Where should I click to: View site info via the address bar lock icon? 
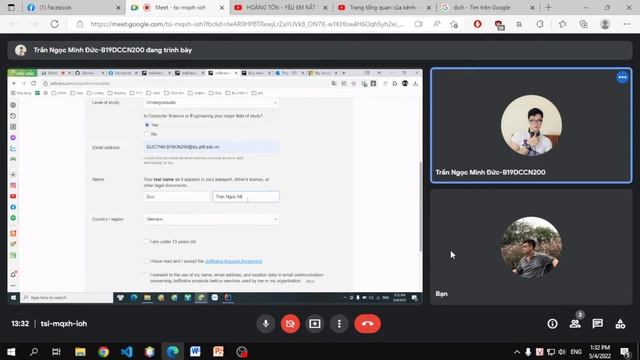(x=80, y=24)
